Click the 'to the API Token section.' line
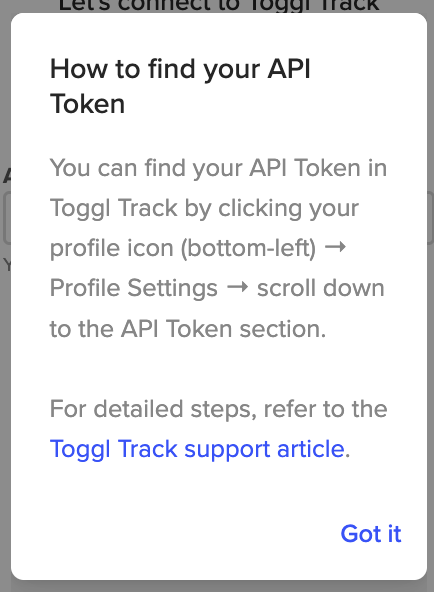 pyautogui.click(x=188, y=328)
